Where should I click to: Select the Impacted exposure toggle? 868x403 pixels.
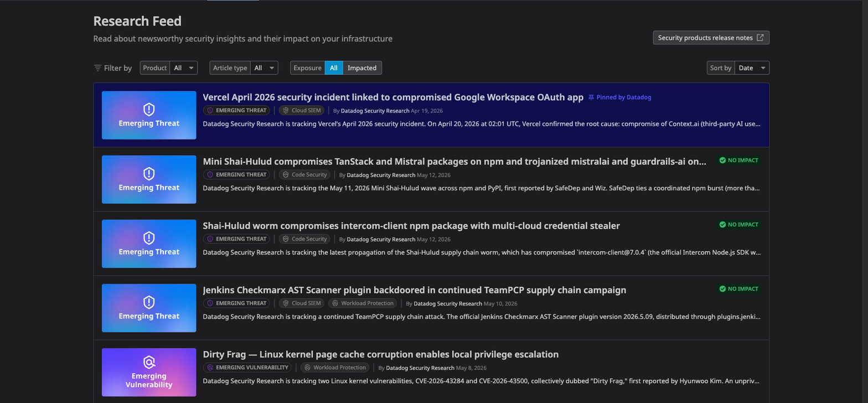coord(362,68)
